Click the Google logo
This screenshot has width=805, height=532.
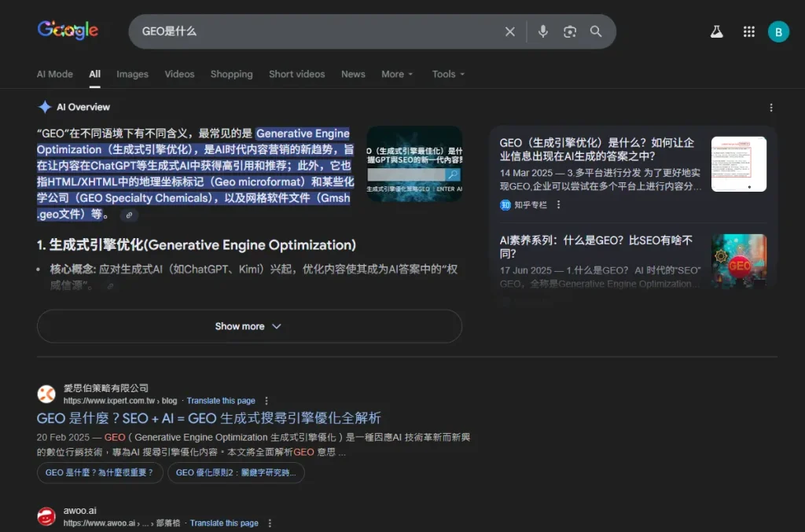[x=68, y=30]
